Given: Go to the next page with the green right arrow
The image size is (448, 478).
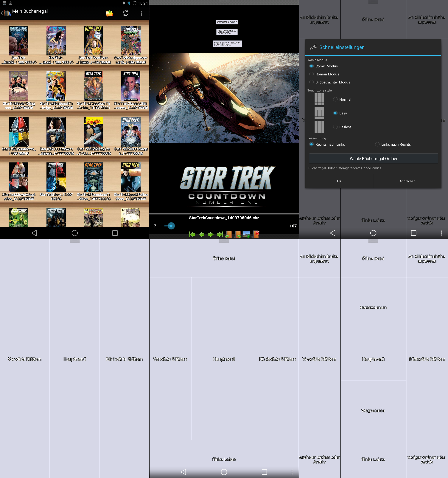Looking at the screenshot, I should pyautogui.click(x=211, y=234).
